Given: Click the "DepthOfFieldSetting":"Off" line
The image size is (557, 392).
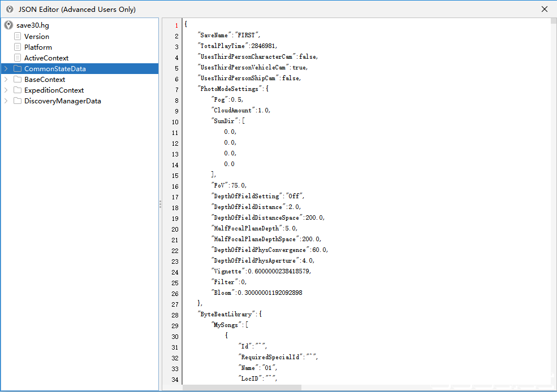Looking at the screenshot, I should (x=258, y=196).
